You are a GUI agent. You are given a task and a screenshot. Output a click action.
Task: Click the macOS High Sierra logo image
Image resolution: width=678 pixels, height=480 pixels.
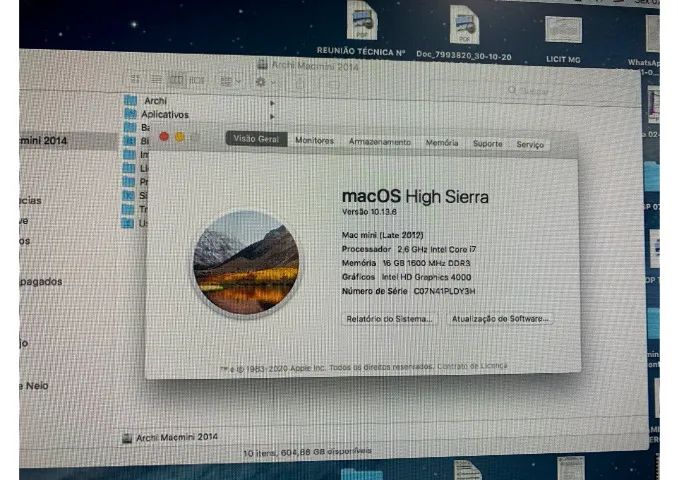pyautogui.click(x=246, y=263)
